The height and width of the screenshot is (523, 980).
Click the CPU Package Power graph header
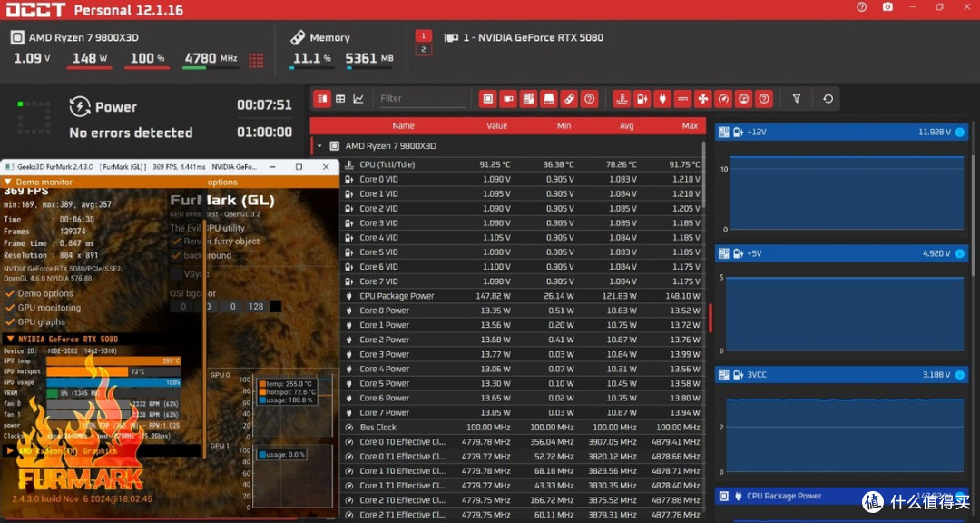click(x=842, y=496)
